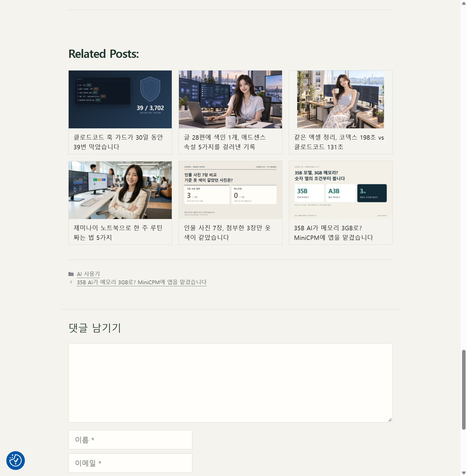
Task: Open post 인물 사진 7장, 첨부한 3장만 옷 색이
Action: click(x=227, y=232)
